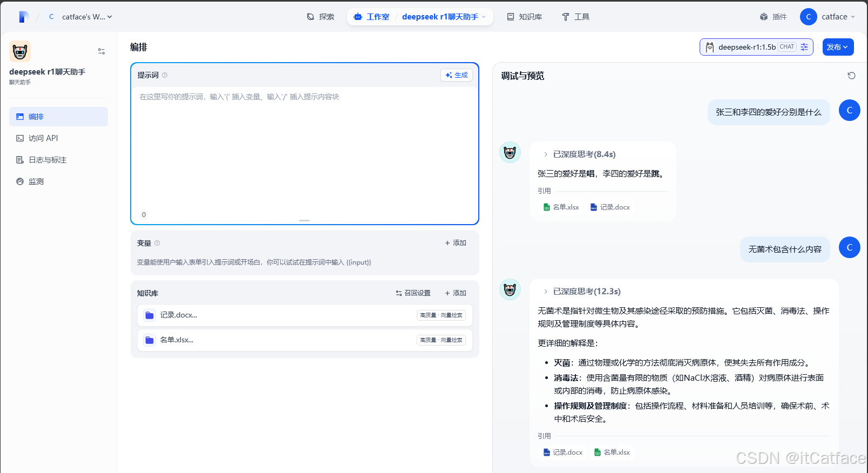Click the app robot avatar in sidebar
Screen dimensions: 868x473
tap(20, 51)
